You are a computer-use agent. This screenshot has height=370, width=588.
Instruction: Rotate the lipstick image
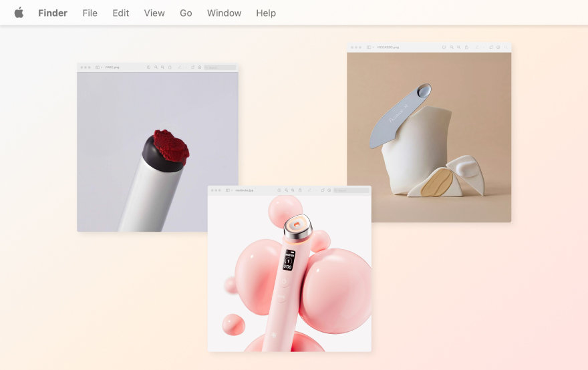tap(192, 67)
